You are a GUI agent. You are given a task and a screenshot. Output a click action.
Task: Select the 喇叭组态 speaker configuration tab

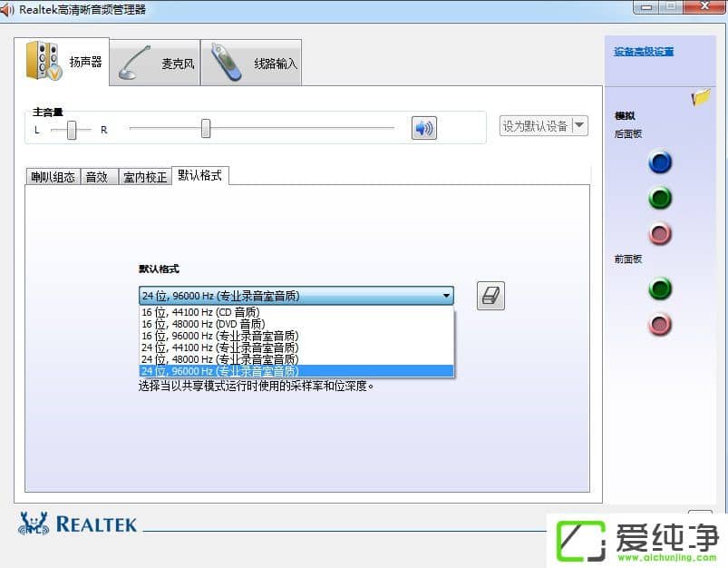click(x=52, y=176)
